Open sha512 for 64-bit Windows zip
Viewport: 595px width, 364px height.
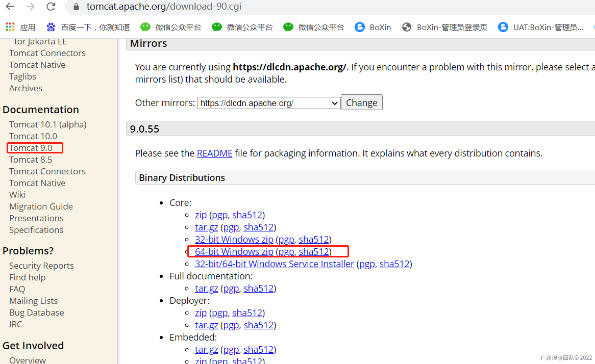click(314, 251)
